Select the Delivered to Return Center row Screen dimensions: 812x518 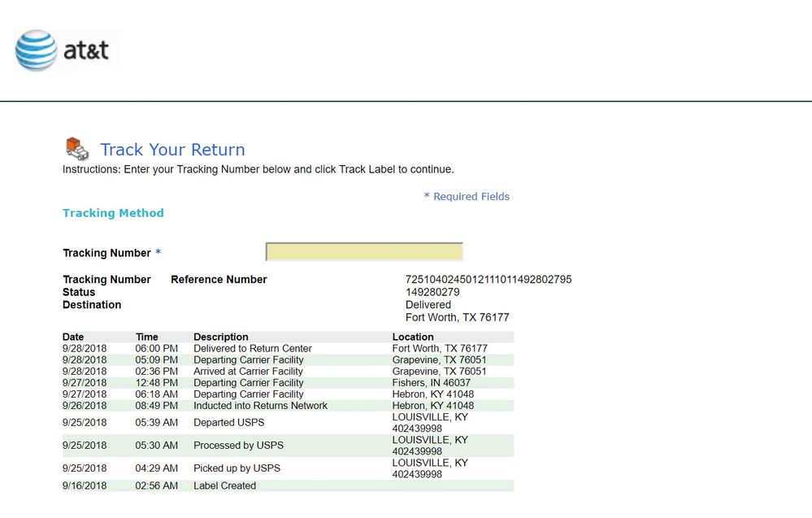point(253,348)
